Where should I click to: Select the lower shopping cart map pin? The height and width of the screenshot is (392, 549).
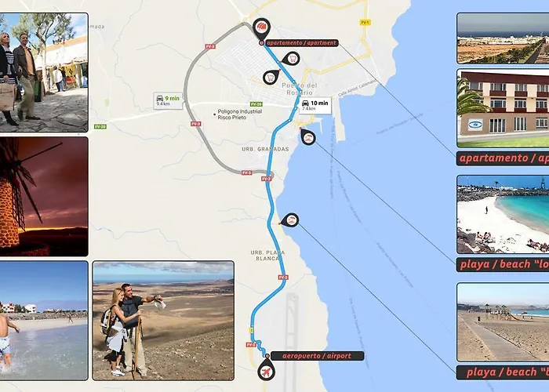click(271, 77)
